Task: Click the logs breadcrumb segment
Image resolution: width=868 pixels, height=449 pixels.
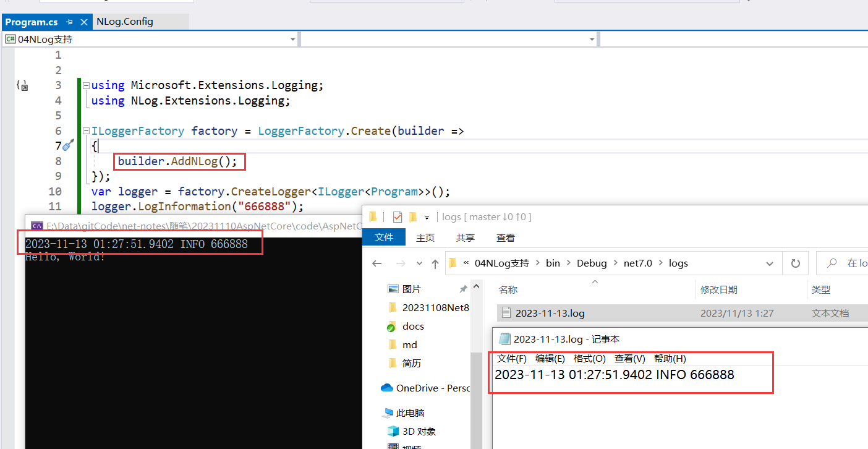Action: [x=678, y=263]
